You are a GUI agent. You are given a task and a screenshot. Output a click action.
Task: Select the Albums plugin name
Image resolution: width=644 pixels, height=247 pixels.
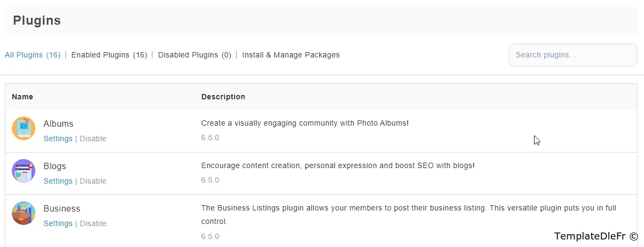click(58, 123)
